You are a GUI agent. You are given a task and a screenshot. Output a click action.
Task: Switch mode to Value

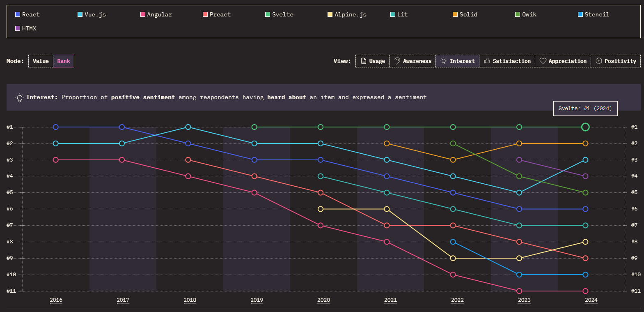tap(41, 61)
